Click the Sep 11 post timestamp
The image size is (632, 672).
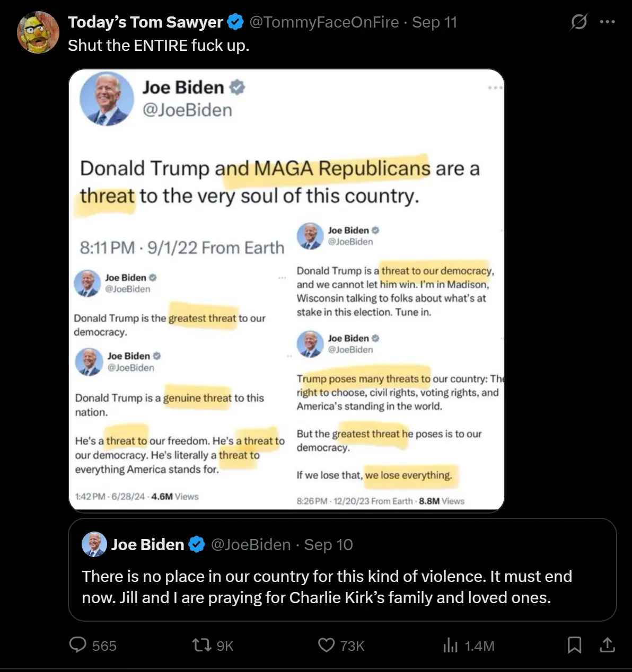pos(434,22)
